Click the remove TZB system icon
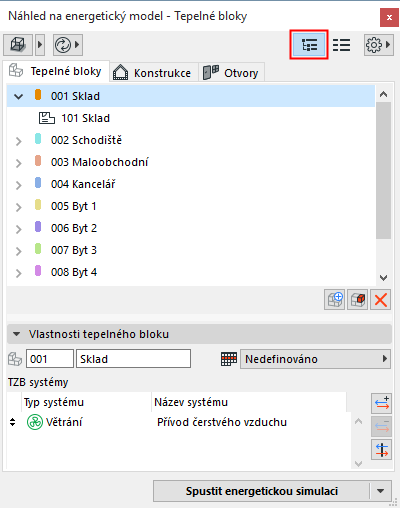 click(381, 426)
